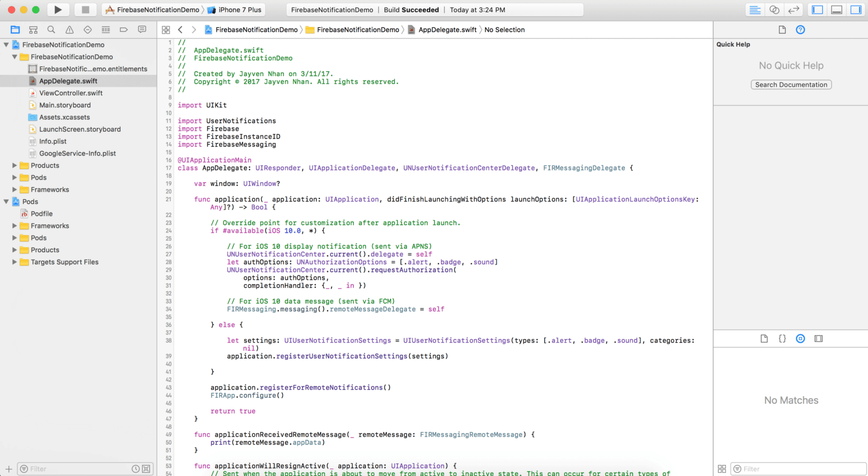
Task: Open the No Selection symbol menu
Action: click(505, 30)
